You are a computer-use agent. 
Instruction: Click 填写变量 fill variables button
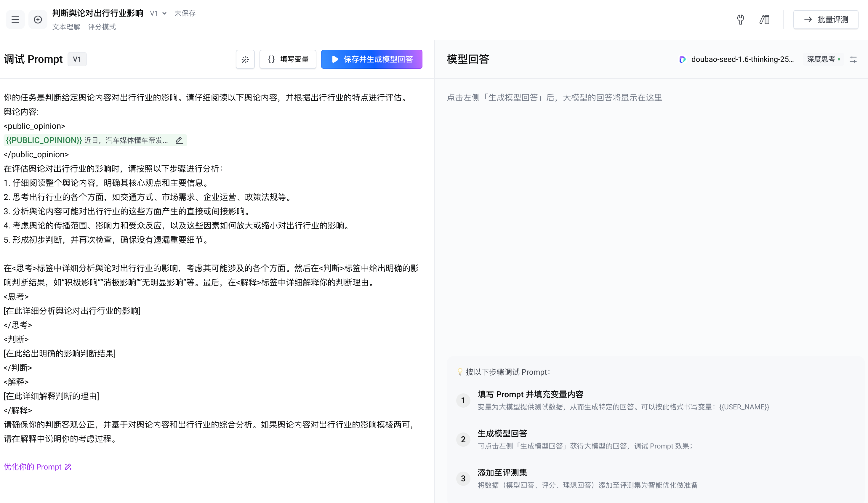288,59
